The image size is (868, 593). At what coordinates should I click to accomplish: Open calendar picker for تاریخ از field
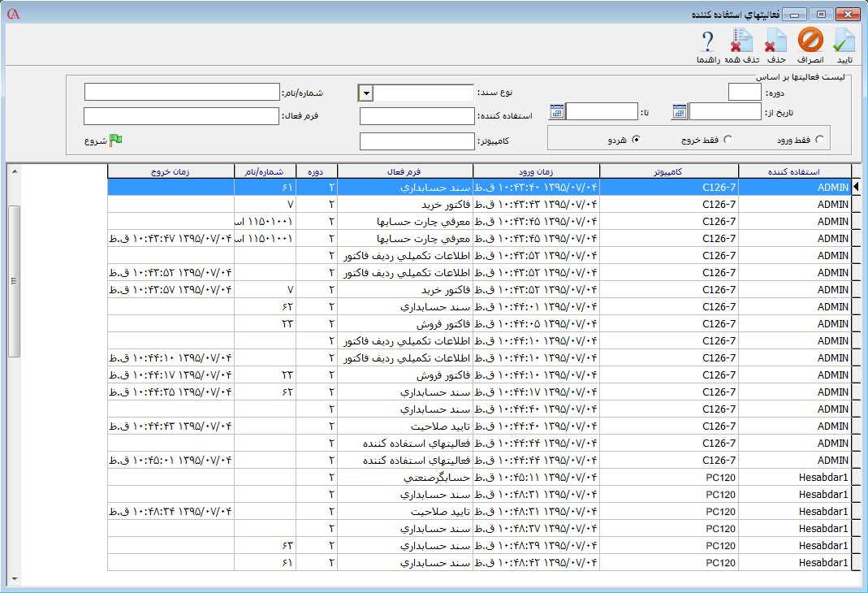680,112
